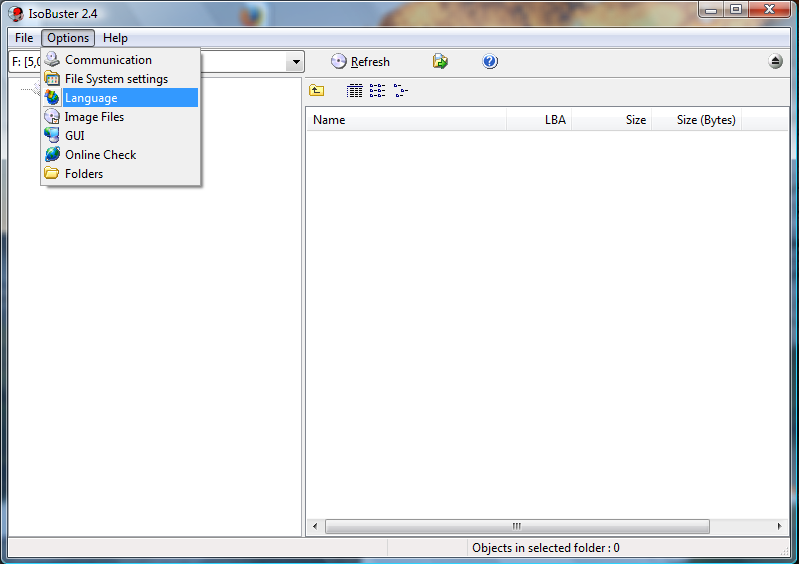Sort by LBA column header
The image size is (799, 564).
(x=539, y=120)
